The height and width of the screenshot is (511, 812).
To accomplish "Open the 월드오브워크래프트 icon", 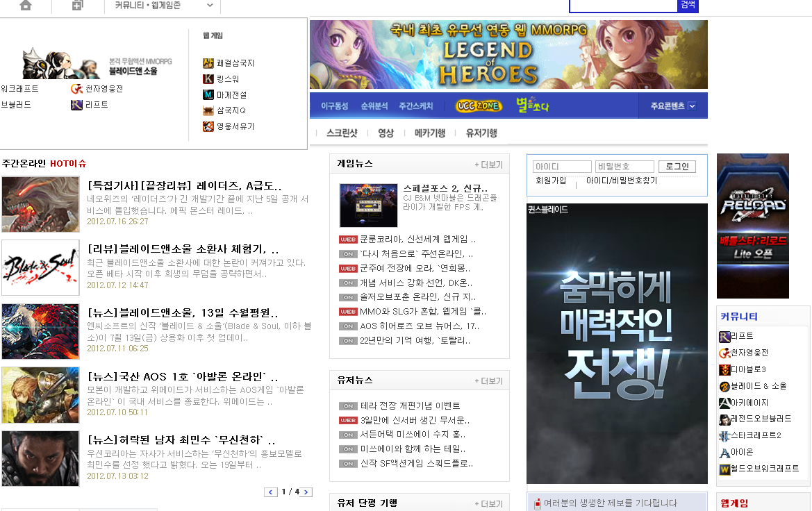I will 724,468.
